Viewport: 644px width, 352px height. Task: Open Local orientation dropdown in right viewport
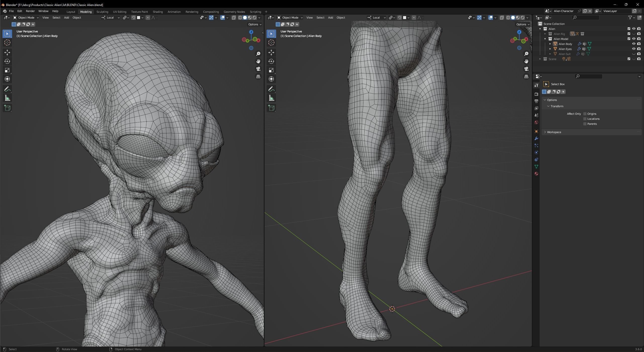tap(376, 18)
